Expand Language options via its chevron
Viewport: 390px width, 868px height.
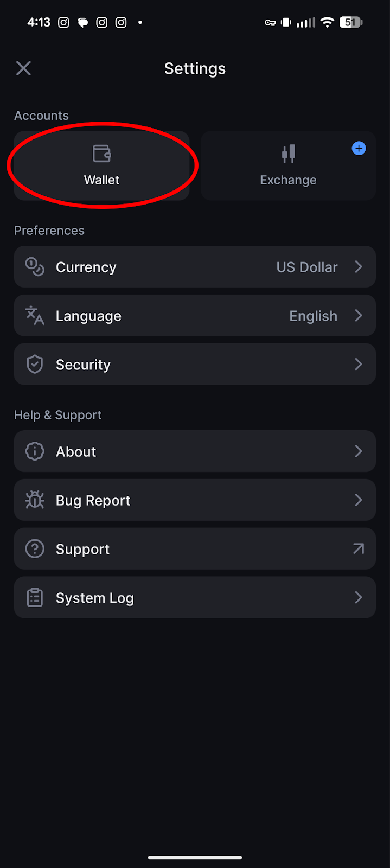tap(359, 316)
